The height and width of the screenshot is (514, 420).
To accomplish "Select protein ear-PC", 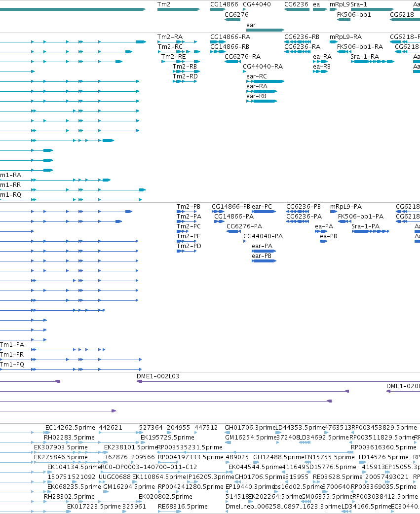I will point(264,212).
